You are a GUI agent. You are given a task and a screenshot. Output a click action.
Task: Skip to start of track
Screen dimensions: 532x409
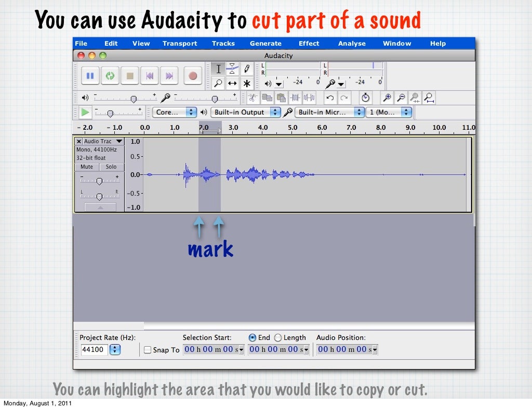pos(149,76)
